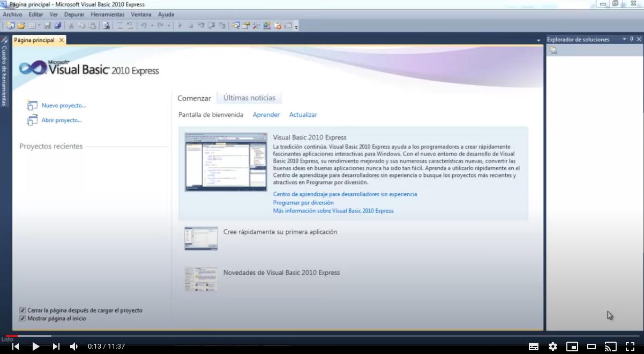Toggle subtitles in the video player

pyautogui.click(x=534, y=346)
